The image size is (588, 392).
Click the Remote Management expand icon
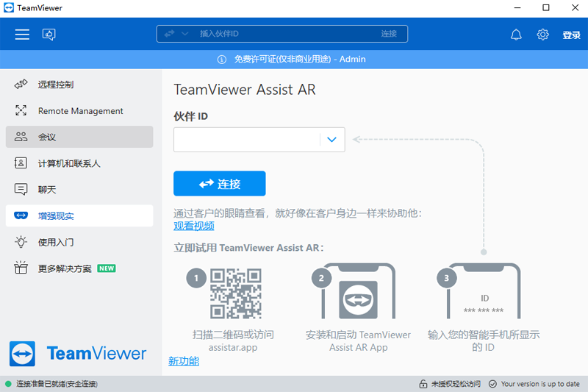click(21, 110)
